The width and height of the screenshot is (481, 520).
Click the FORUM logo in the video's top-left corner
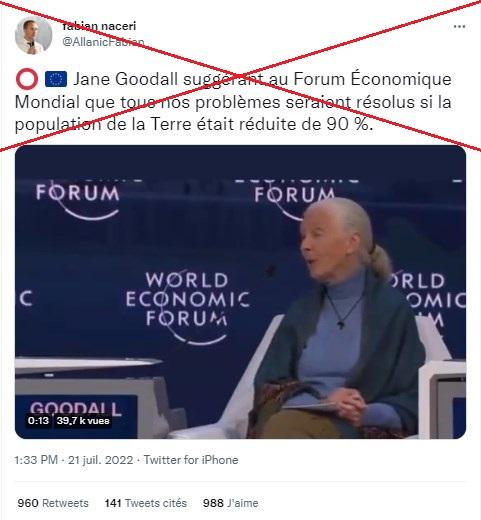[x=77, y=199]
